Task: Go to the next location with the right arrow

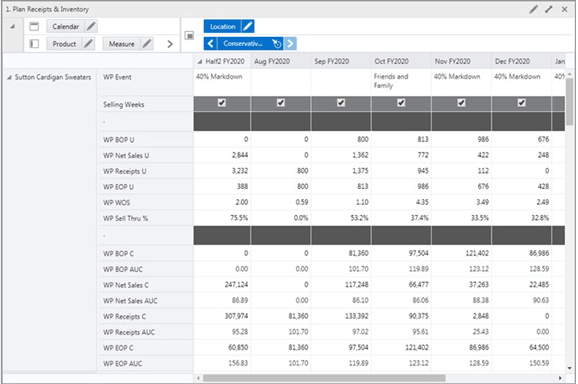Action: [290, 43]
